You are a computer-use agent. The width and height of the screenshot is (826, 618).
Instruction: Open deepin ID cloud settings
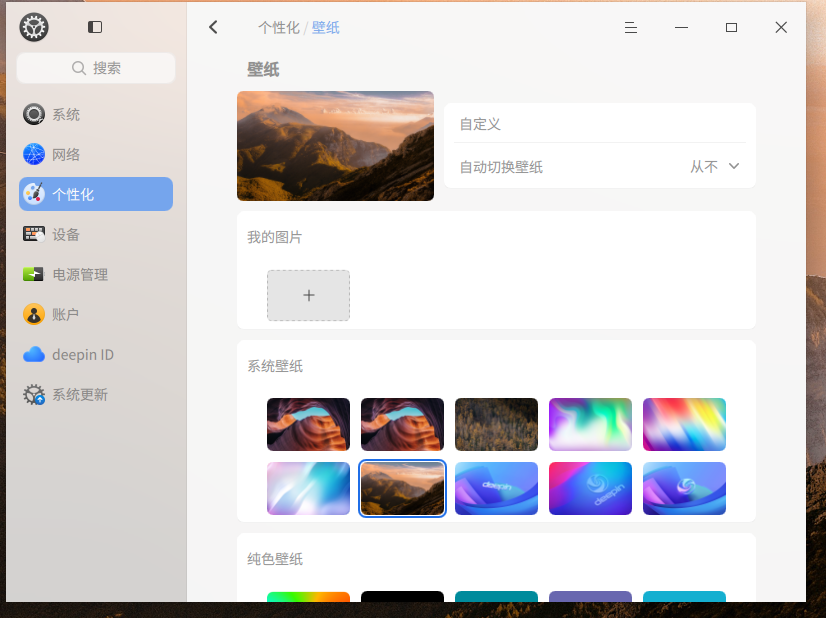click(96, 355)
